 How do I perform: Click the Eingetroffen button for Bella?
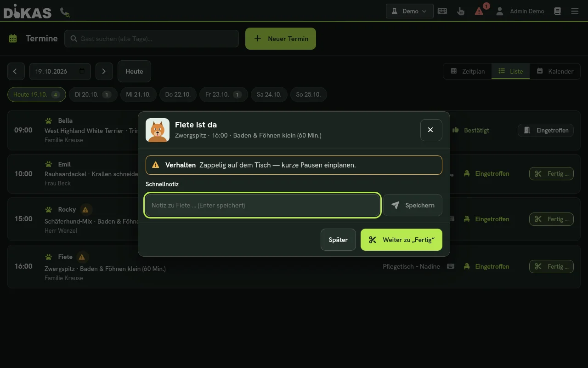coord(546,130)
